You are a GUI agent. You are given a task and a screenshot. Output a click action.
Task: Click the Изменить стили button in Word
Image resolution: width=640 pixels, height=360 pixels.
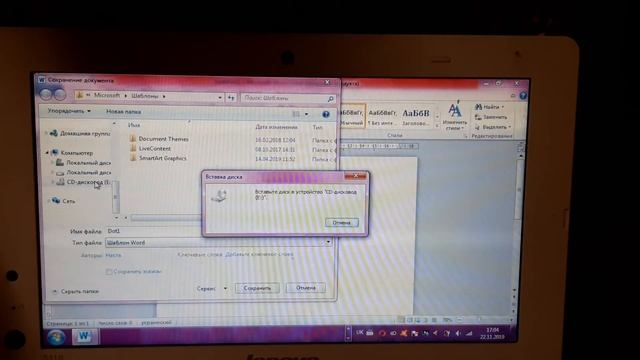coord(454,117)
